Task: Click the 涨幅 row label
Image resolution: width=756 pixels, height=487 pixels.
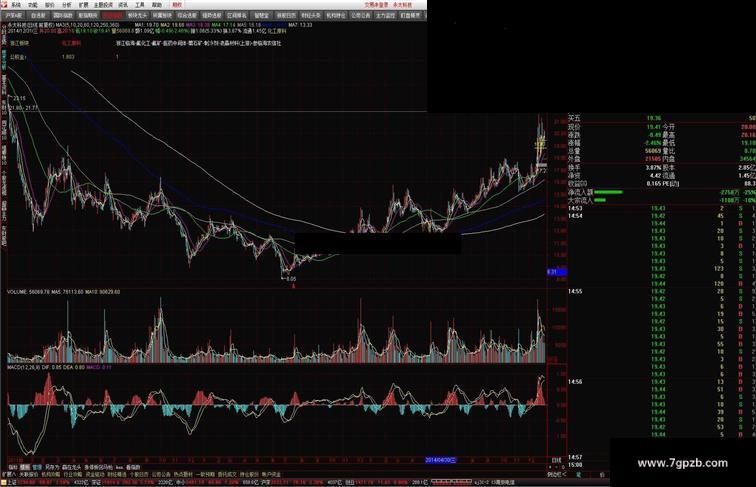Action: pyautogui.click(x=574, y=143)
